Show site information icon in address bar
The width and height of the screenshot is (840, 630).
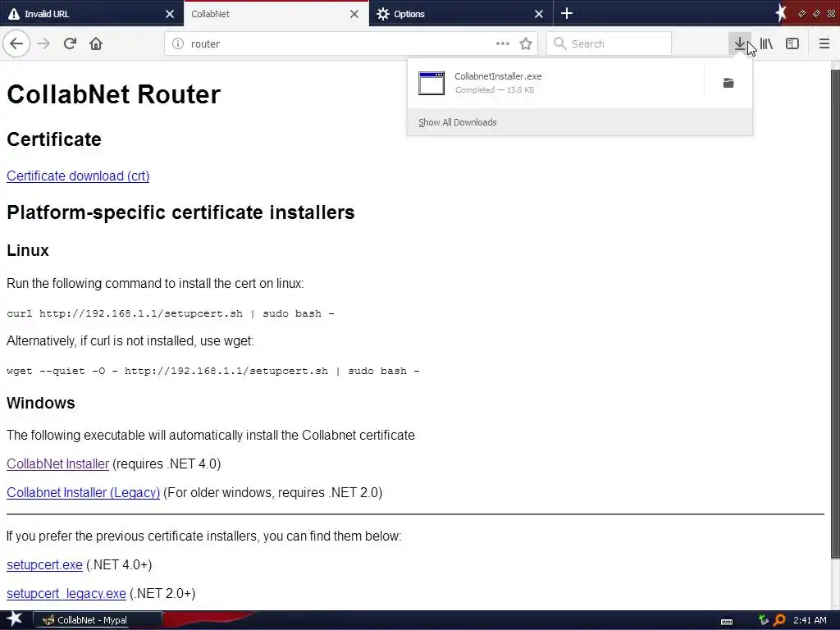(x=178, y=43)
